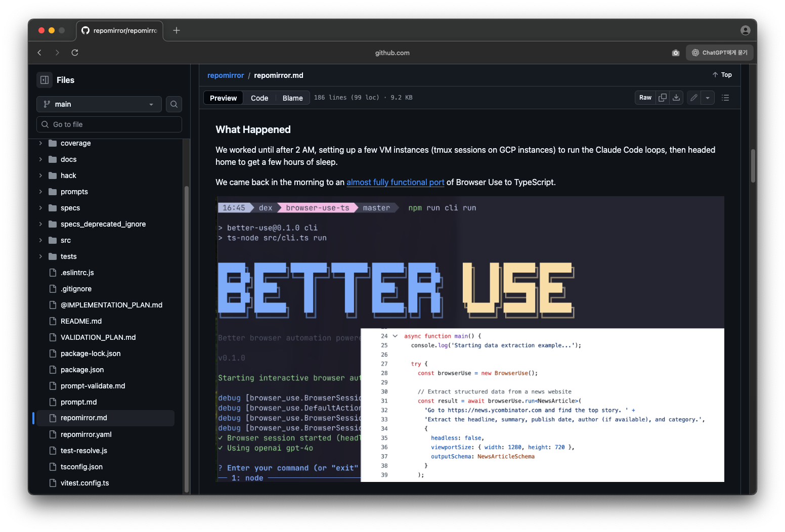
Task: Open prompt.md file
Action: [x=78, y=402]
